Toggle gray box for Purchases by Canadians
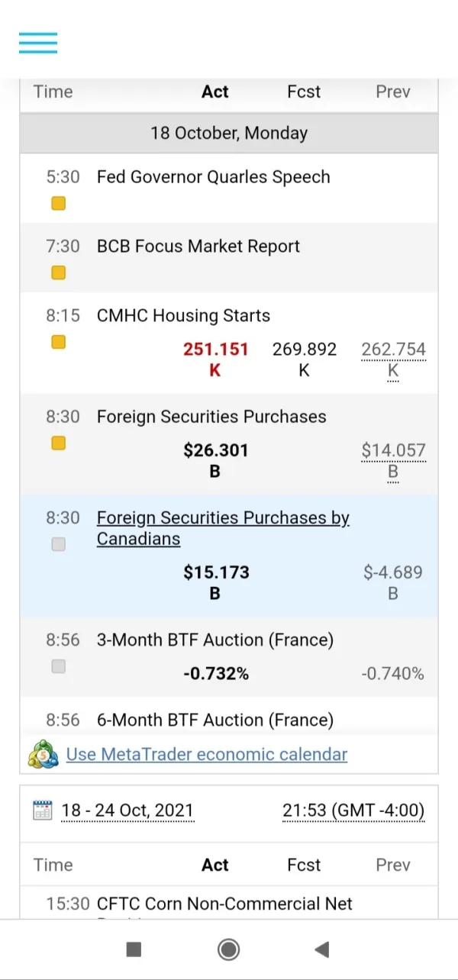The image size is (458, 980). [x=58, y=544]
